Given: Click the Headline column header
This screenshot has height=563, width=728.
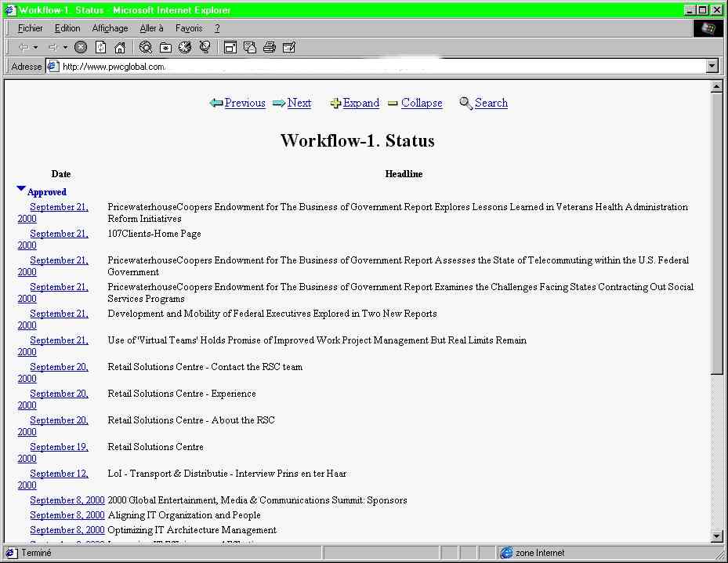Looking at the screenshot, I should (x=404, y=174).
